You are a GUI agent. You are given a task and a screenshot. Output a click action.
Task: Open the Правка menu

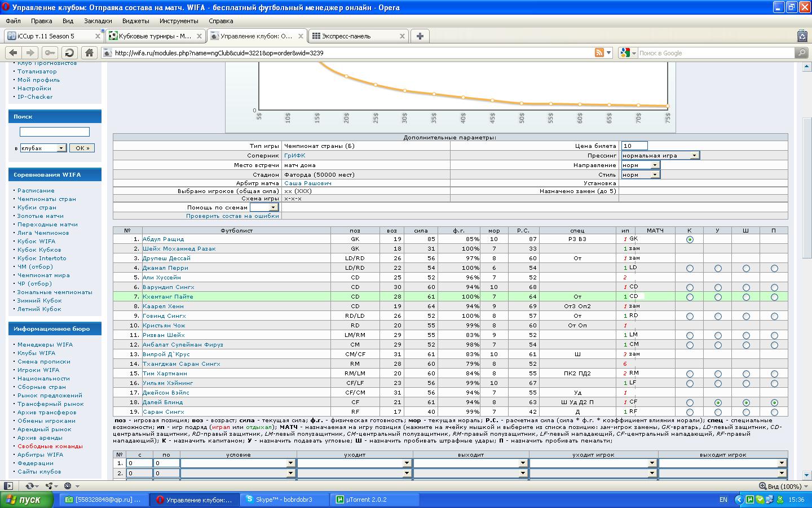pos(42,21)
